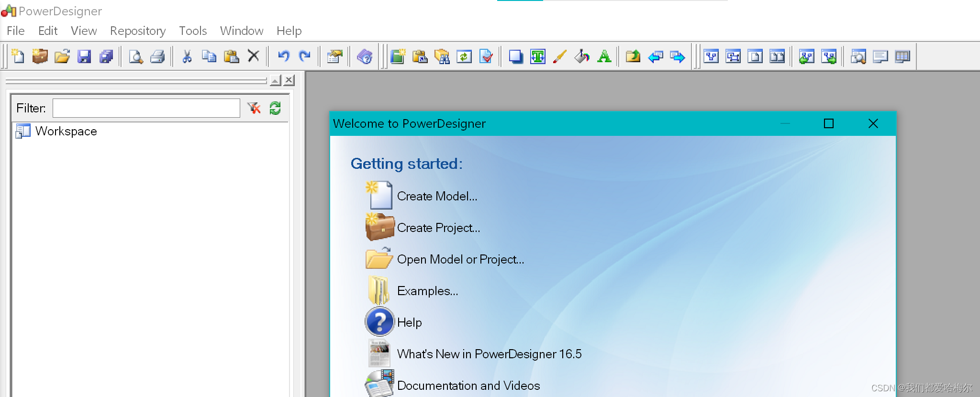
Task: Click the Find Objects binoculars icon
Action: 442,56
